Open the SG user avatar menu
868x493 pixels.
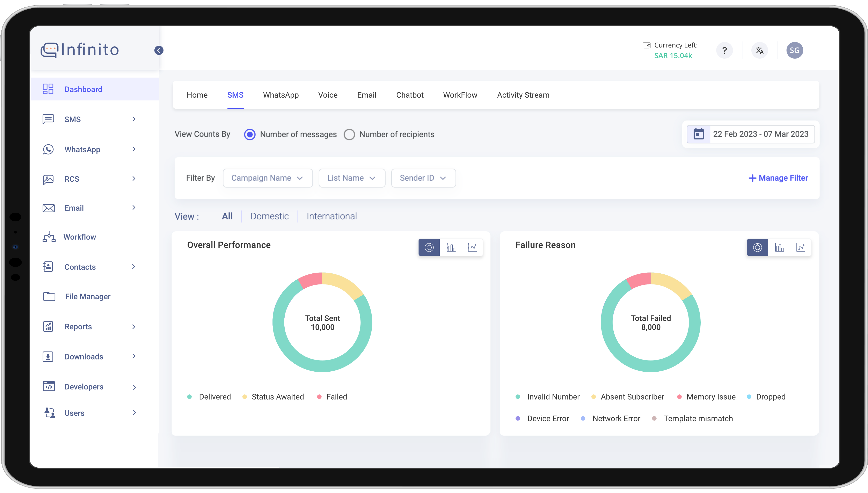[x=794, y=51]
